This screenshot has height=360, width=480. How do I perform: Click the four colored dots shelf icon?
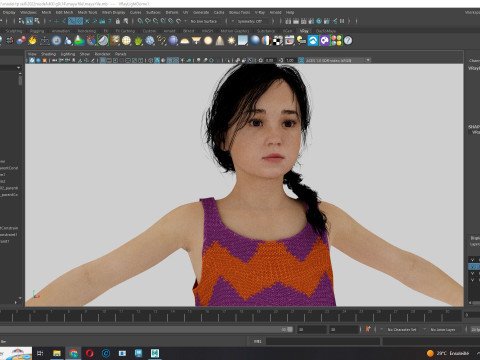336,41
